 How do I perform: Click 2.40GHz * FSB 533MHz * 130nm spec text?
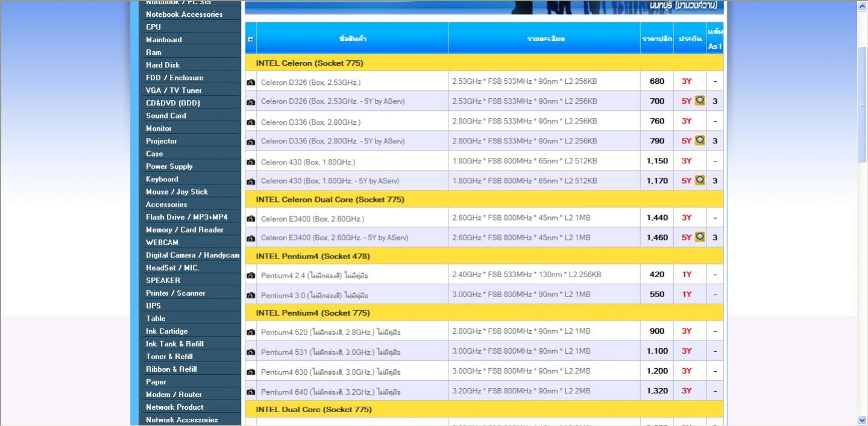coord(527,274)
